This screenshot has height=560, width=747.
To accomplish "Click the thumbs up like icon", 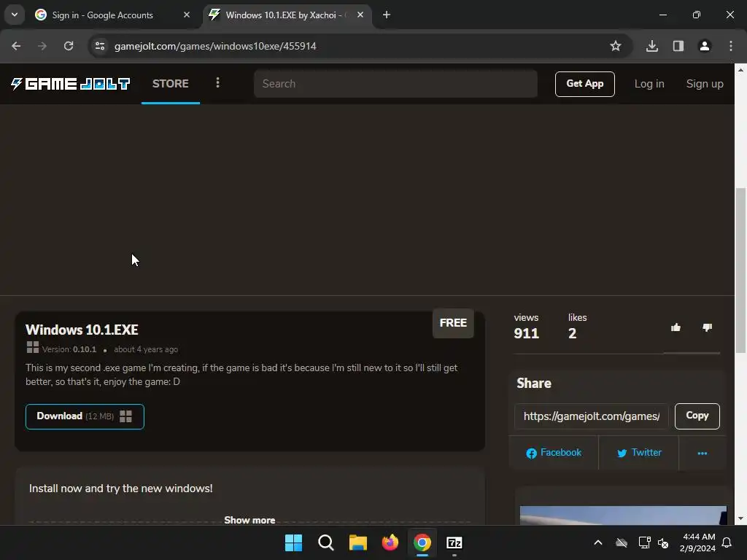I will (x=676, y=327).
